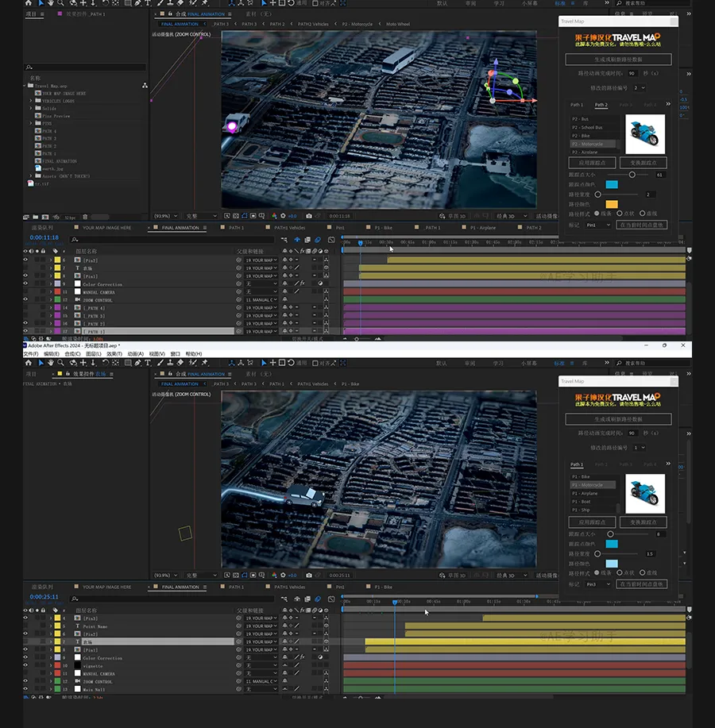Expand the PINS folder in upper project panel
This screenshot has width=715, height=728.
pyautogui.click(x=31, y=123)
